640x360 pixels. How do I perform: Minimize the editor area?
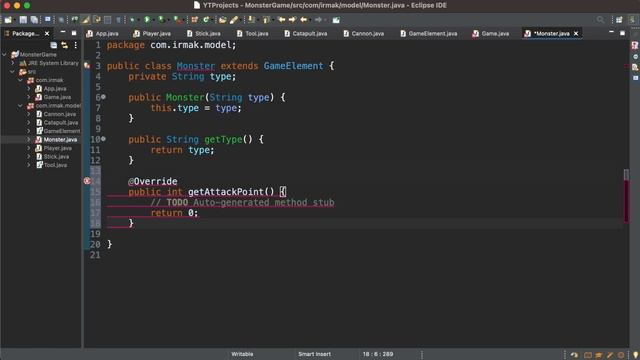(x=611, y=32)
